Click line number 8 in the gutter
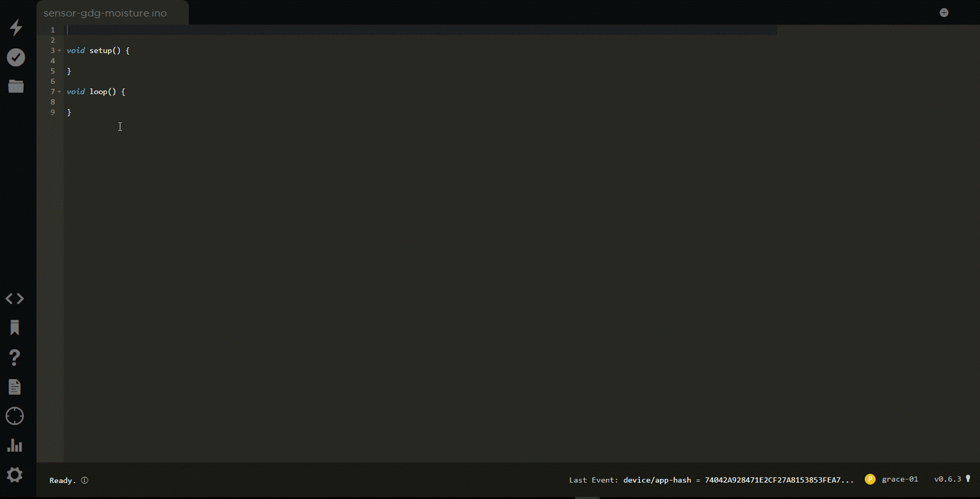 click(53, 102)
